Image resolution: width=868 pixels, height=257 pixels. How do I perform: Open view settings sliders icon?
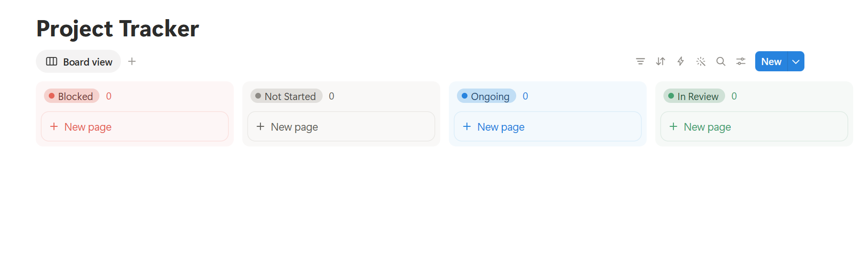coord(741,61)
